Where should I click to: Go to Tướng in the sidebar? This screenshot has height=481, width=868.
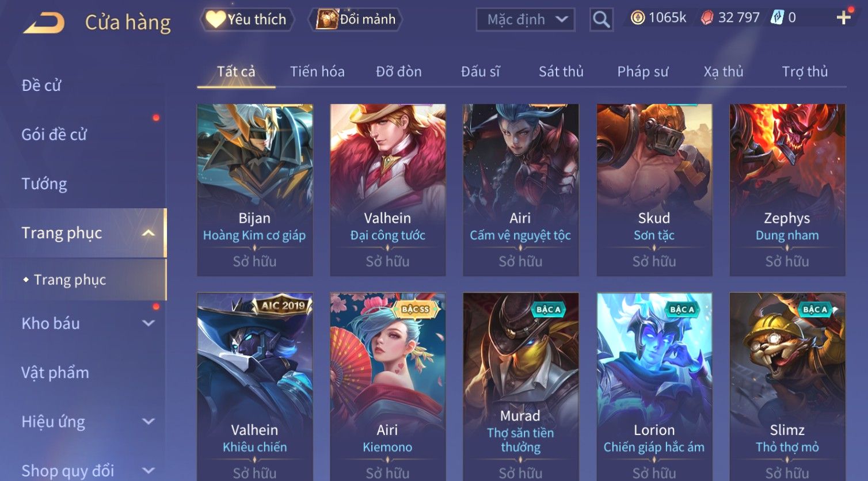(x=44, y=184)
